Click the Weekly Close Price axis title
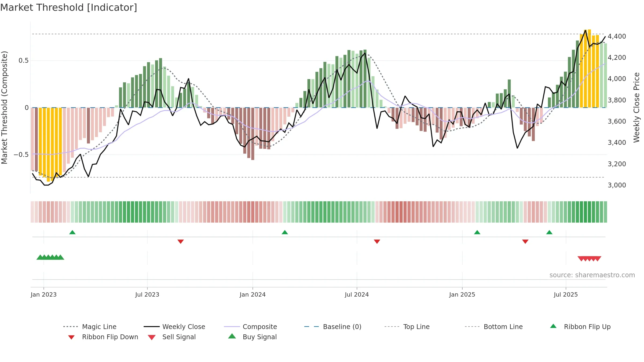Viewport: 644px width, 362px height. pos(636,108)
